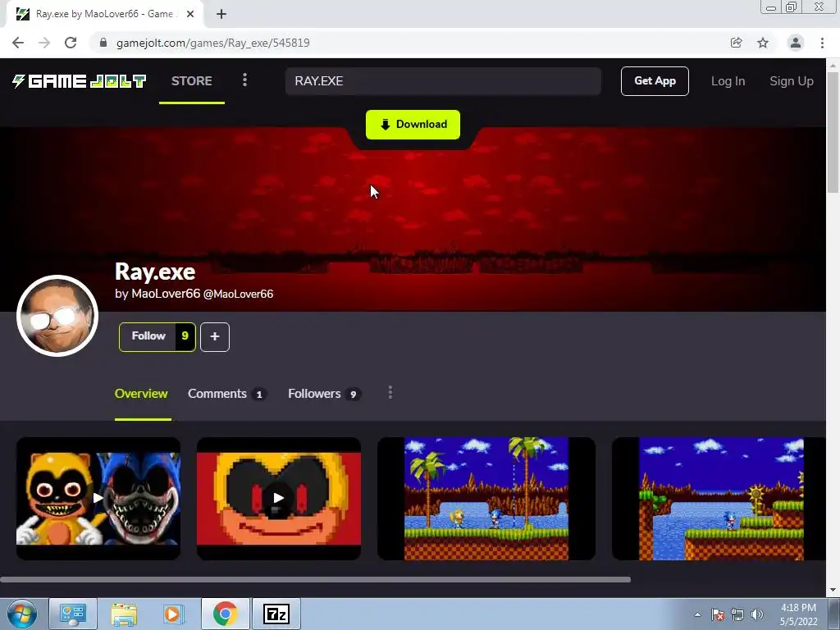Switch to the Comments tab

coord(226,394)
